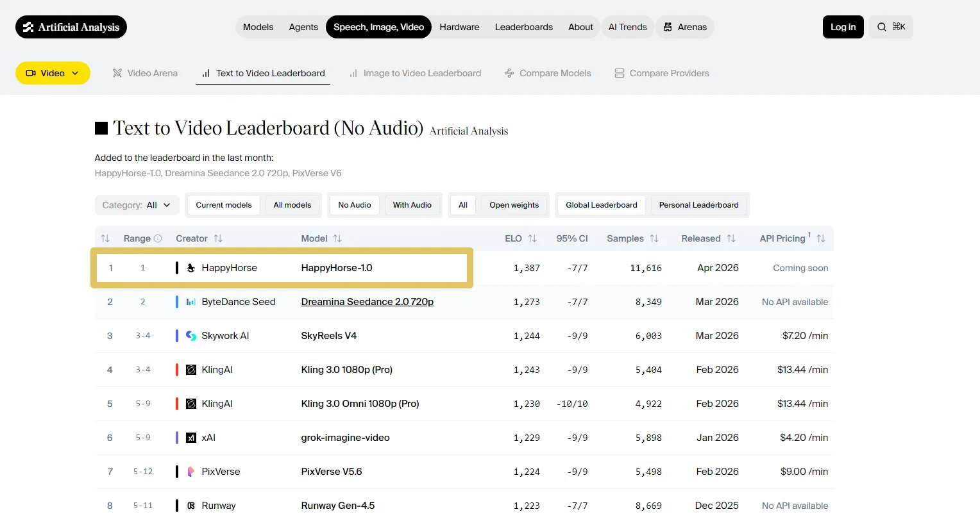Click the Log in button
Image resolution: width=980 pixels, height=521 pixels.
click(x=843, y=27)
